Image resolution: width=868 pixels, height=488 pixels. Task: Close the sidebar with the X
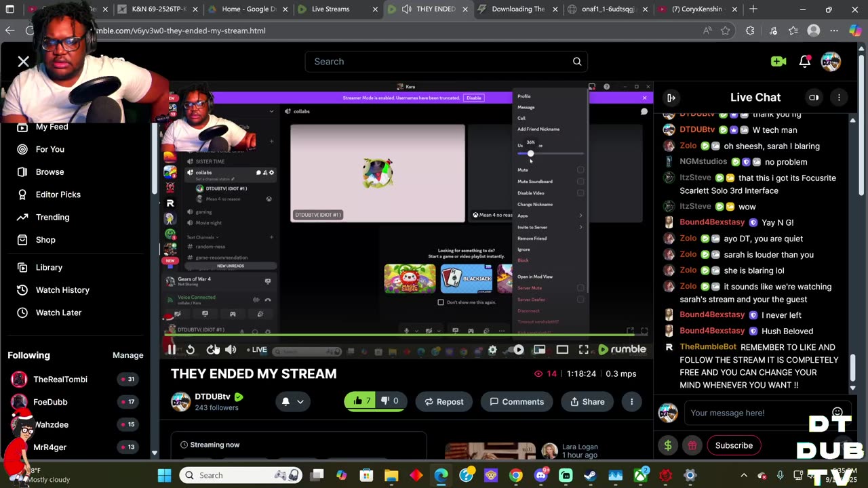tap(24, 62)
